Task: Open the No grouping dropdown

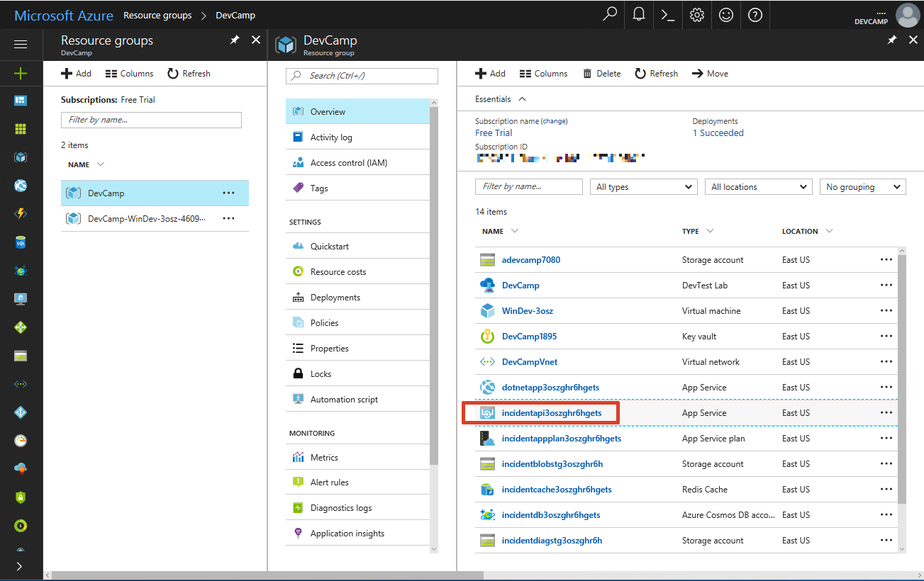Action: pyautogui.click(x=862, y=187)
